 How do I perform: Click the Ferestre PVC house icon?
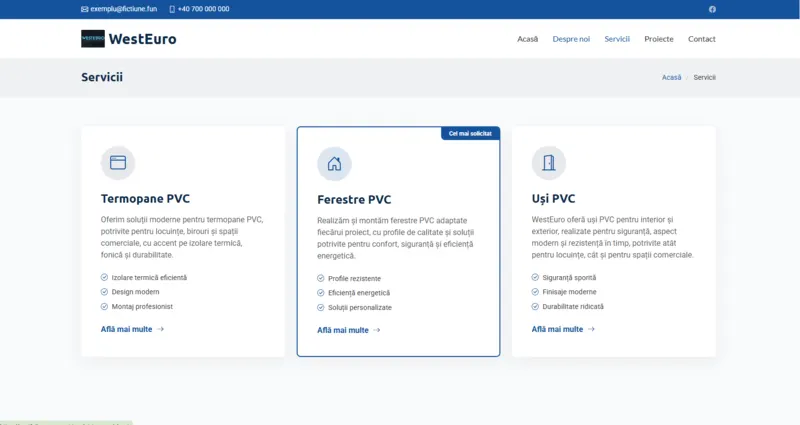tap(334, 164)
